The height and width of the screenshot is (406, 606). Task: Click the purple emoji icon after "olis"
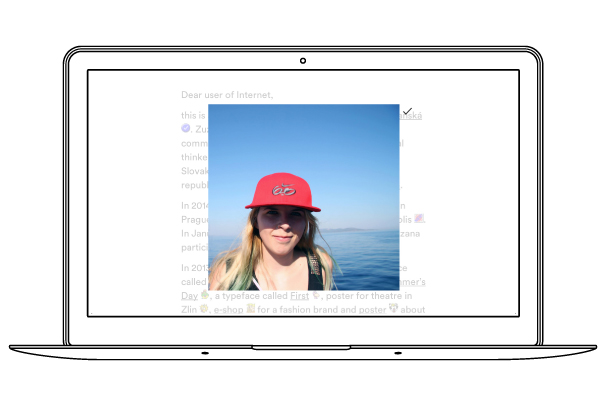pos(420,217)
